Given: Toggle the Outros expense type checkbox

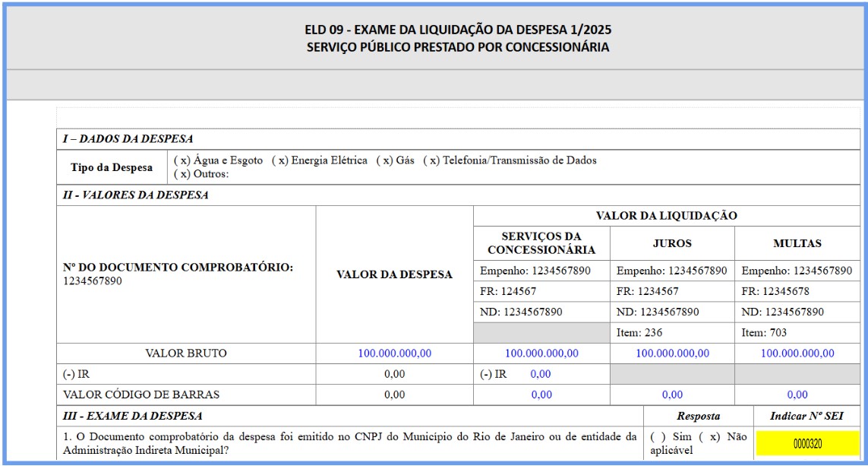Looking at the screenshot, I should pos(181,173).
